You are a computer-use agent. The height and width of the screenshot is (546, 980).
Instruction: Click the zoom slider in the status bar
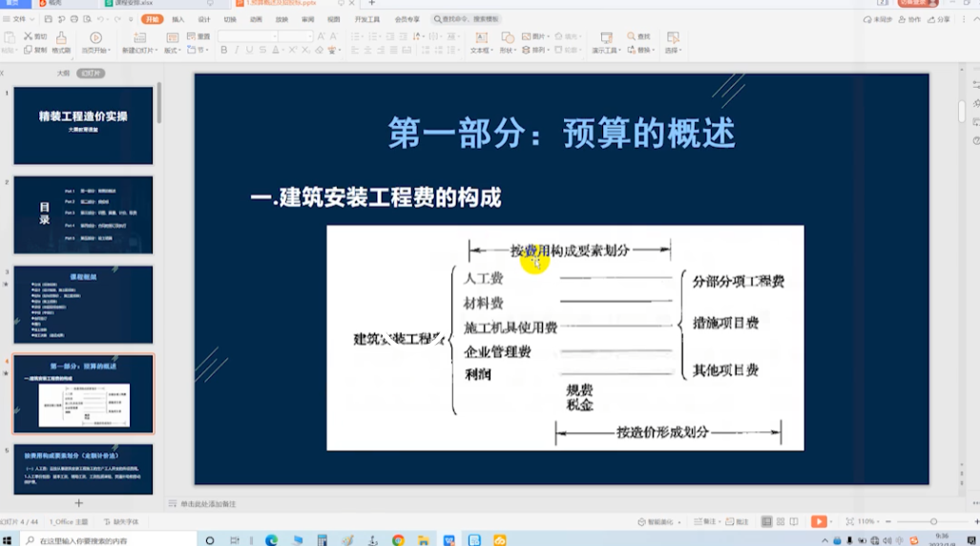[933, 522]
